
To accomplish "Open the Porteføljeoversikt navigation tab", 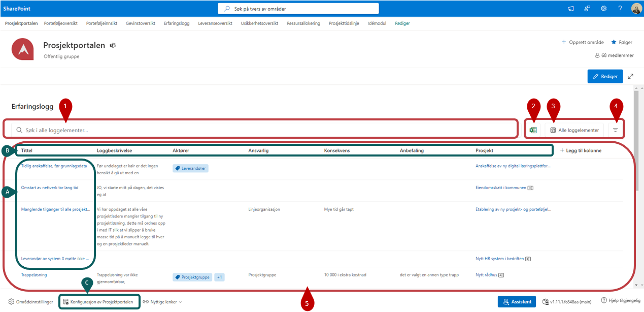I will [x=60, y=23].
